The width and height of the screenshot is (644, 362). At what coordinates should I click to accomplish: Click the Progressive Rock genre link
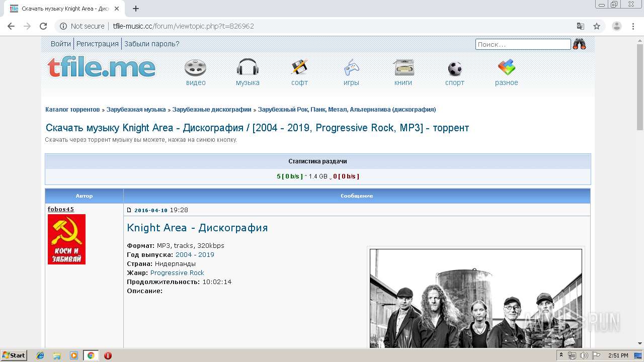click(x=177, y=273)
